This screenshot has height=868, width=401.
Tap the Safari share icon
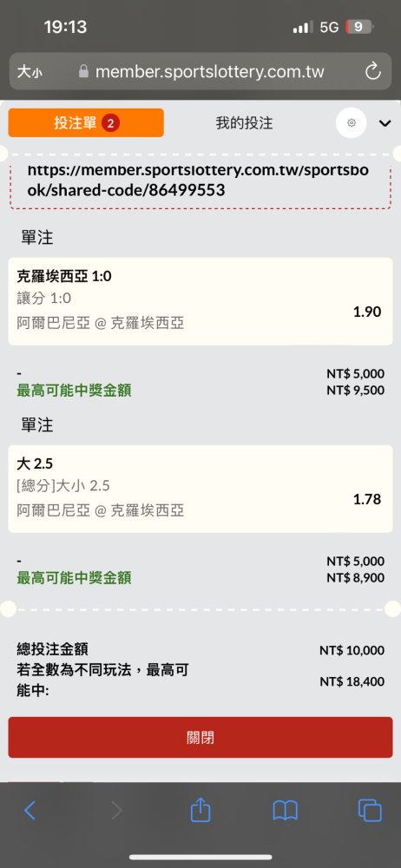200,809
